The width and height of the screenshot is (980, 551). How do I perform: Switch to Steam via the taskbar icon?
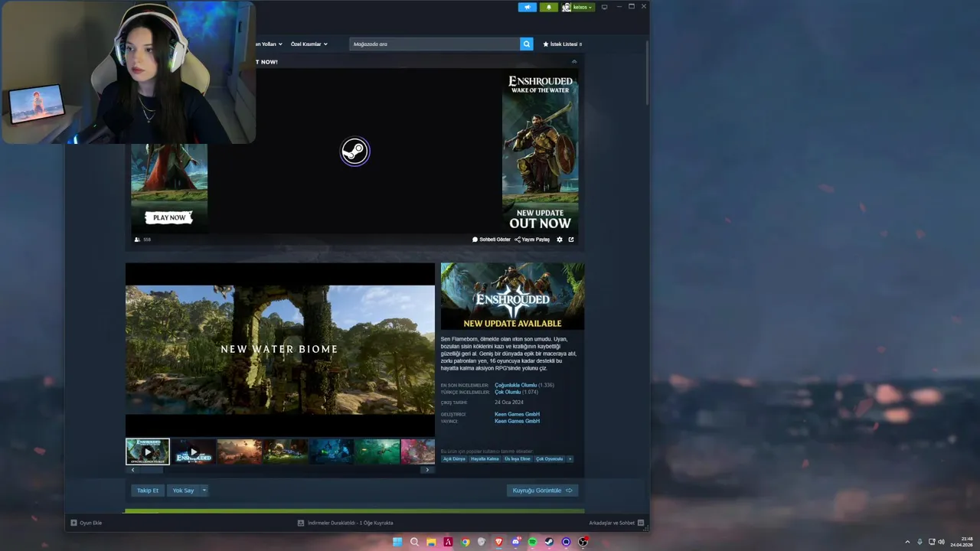[x=549, y=542]
